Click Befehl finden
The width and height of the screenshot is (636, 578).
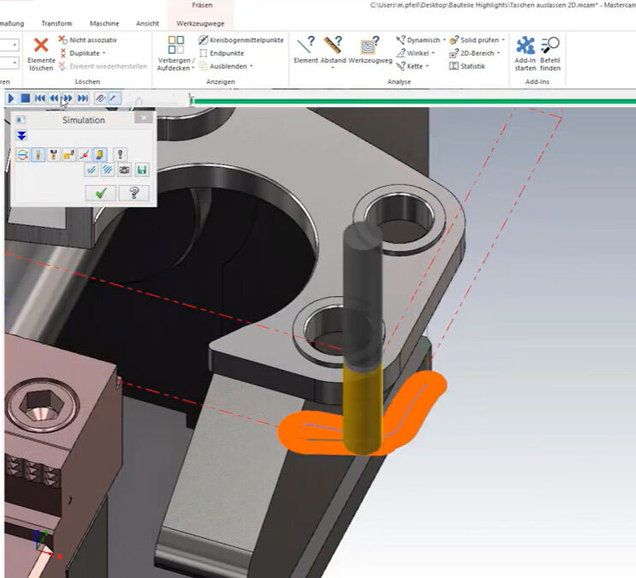550,54
